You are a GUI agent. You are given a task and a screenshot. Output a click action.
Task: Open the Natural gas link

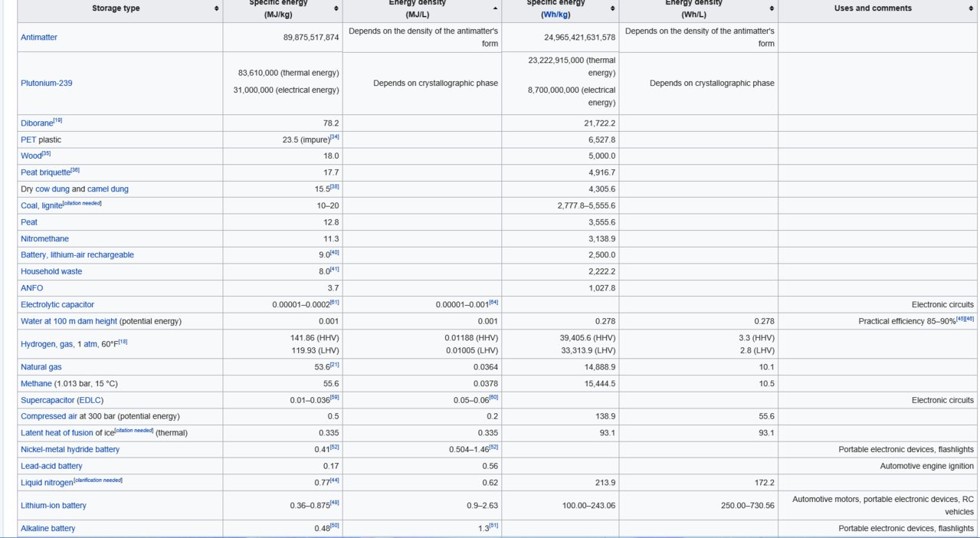[x=41, y=367]
